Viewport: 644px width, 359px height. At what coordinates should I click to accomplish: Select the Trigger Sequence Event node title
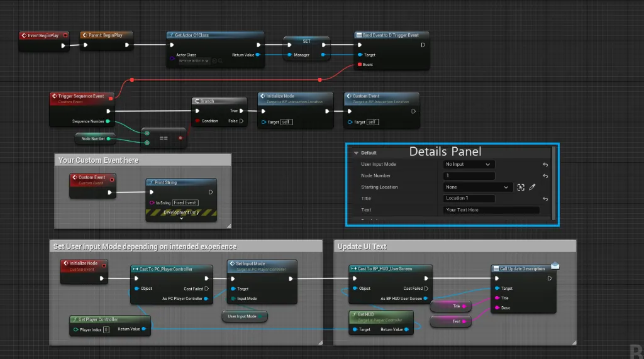coord(81,96)
